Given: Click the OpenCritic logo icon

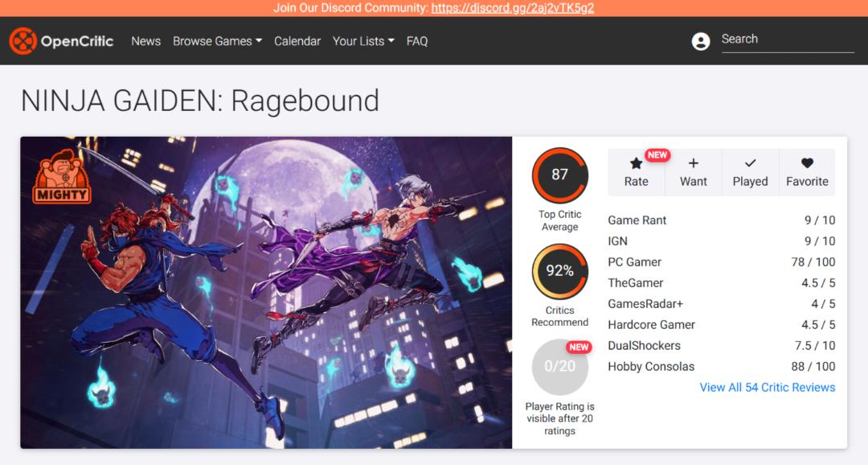Looking at the screenshot, I should (23, 41).
